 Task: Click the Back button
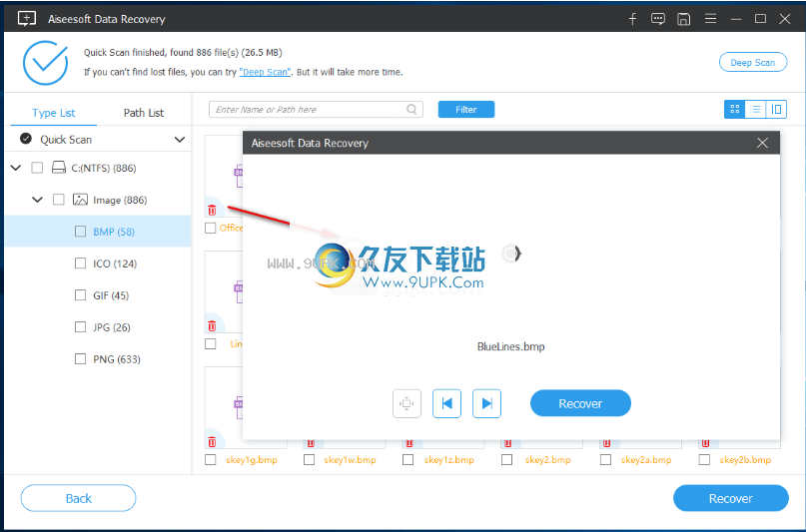pos(79,498)
